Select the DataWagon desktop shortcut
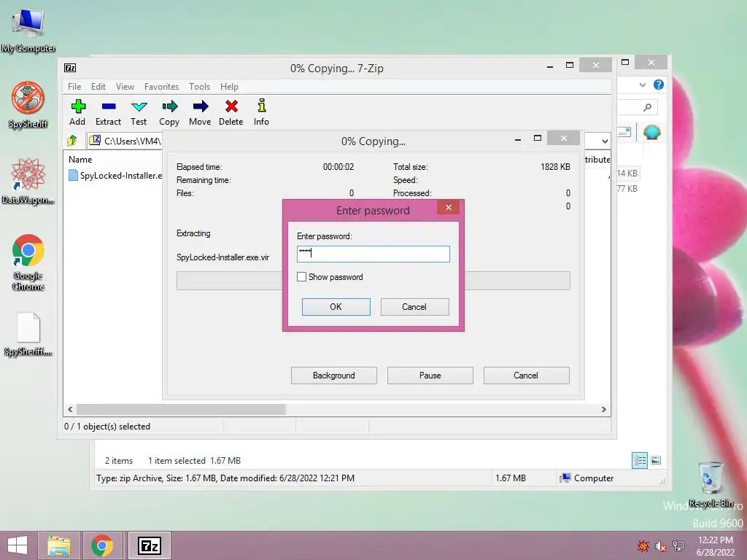Image resolution: width=747 pixels, height=560 pixels. 28,181
